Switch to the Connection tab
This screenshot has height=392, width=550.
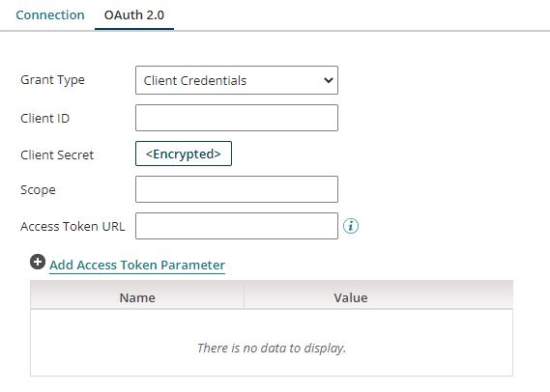click(50, 15)
